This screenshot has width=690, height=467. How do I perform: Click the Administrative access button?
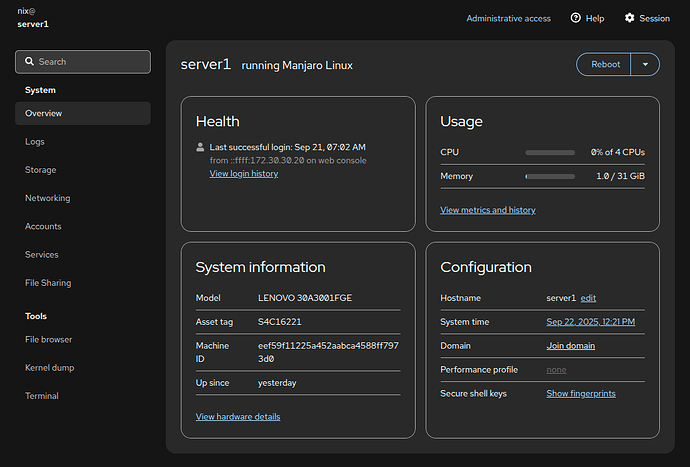click(x=508, y=18)
